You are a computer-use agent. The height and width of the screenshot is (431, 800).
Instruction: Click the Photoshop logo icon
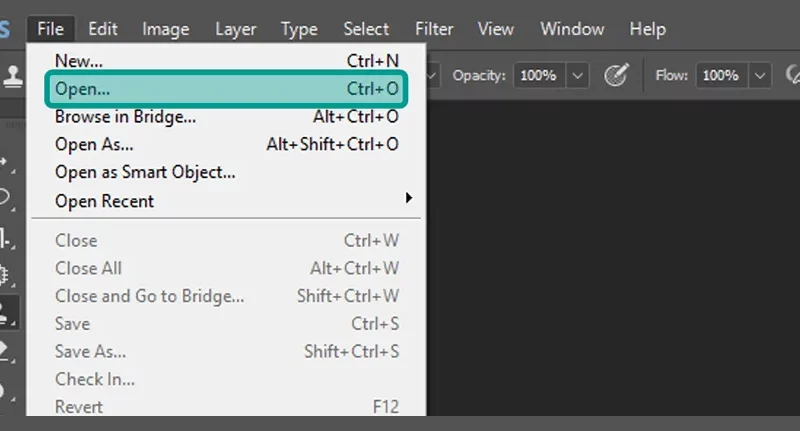[x=5, y=29]
